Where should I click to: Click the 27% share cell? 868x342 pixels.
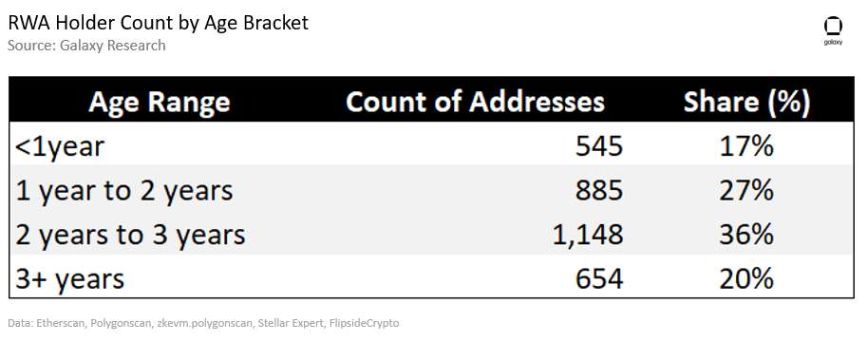point(746,191)
